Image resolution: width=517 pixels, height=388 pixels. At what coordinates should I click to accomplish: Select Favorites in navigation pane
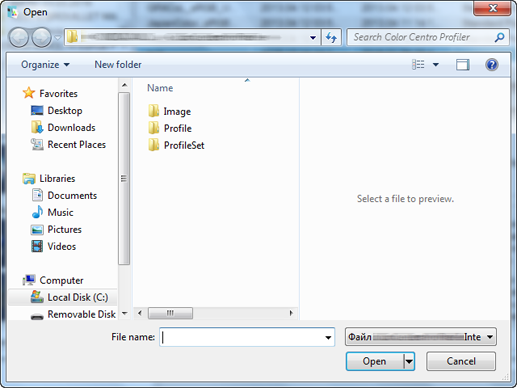(x=58, y=94)
